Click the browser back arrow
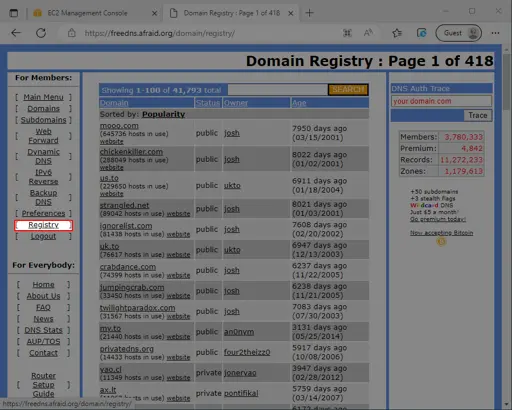The height and width of the screenshot is (410, 512). tap(16, 33)
